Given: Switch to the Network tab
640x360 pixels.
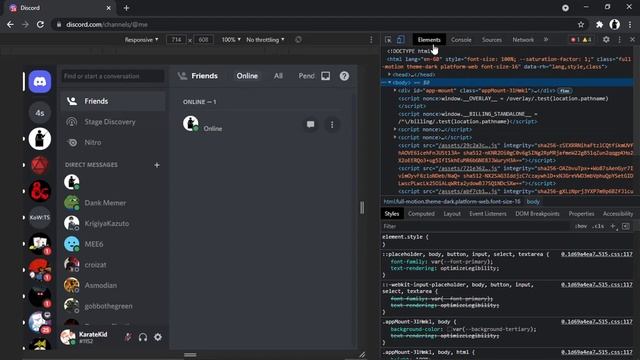Looking at the screenshot, I should pos(523,40).
